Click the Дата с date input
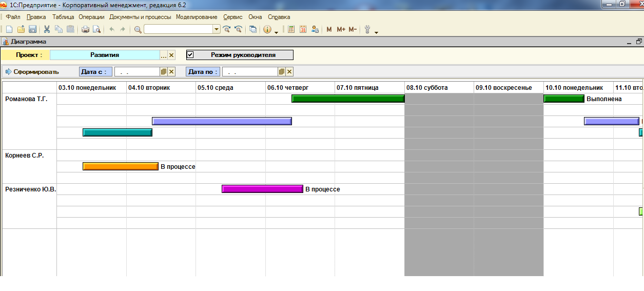Image resolution: width=644 pixels, height=291 pixels. pyautogui.click(x=137, y=72)
